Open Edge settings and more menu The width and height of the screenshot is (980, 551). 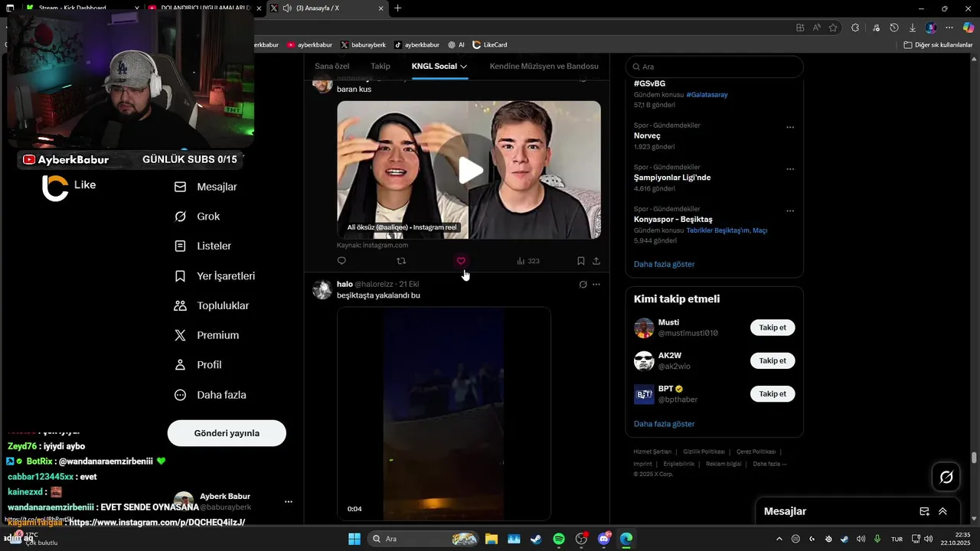[949, 28]
